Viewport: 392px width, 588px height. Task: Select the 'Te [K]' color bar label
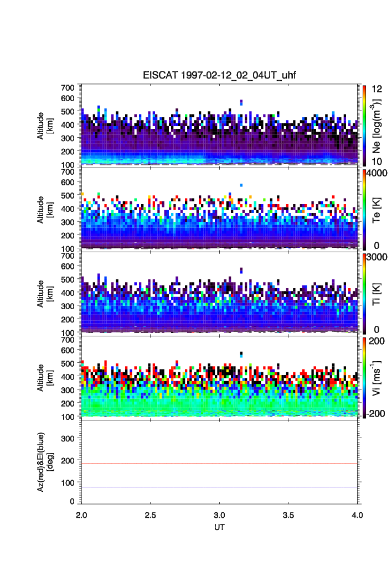tap(376, 210)
